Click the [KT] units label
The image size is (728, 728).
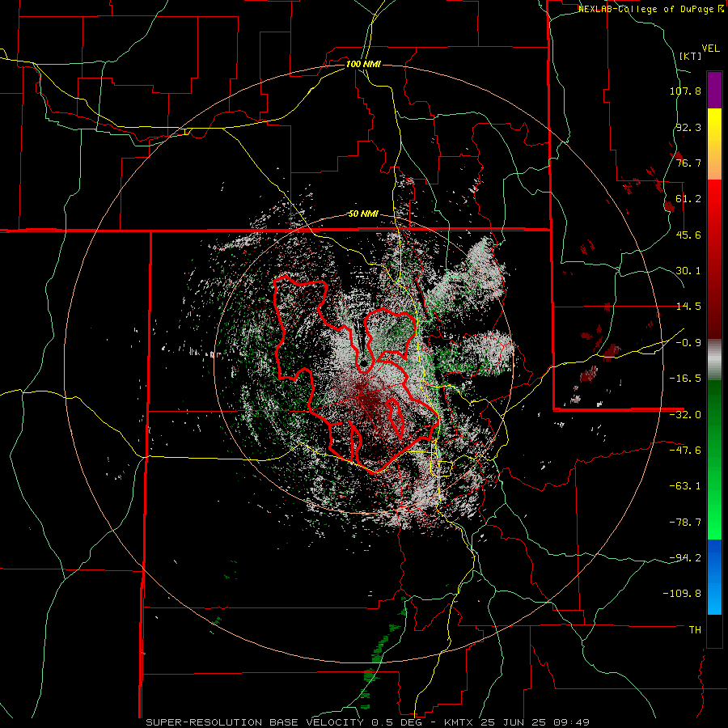coord(691,56)
